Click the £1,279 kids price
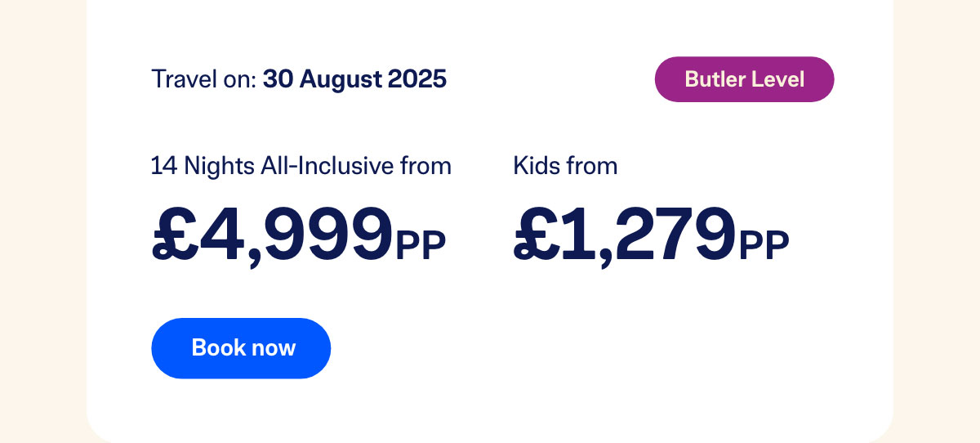The width and height of the screenshot is (980, 443). point(626,234)
